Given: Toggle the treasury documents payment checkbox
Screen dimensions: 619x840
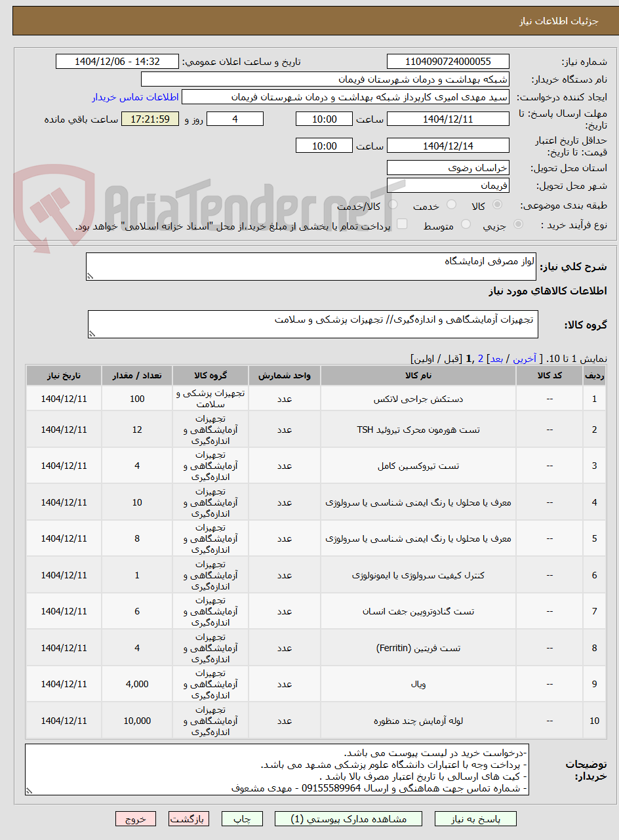Looking at the screenshot, I should (402, 224).
